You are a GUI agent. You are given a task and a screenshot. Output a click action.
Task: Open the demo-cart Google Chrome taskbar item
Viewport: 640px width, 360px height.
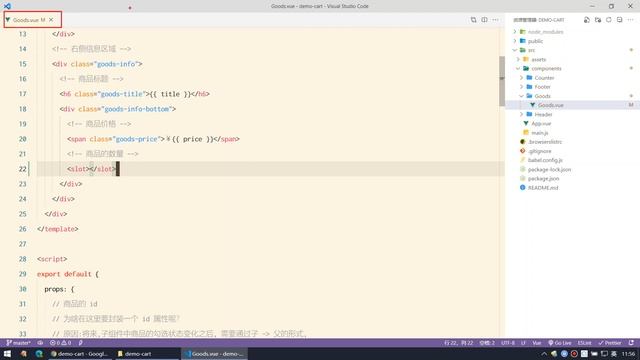pos(79,354)
